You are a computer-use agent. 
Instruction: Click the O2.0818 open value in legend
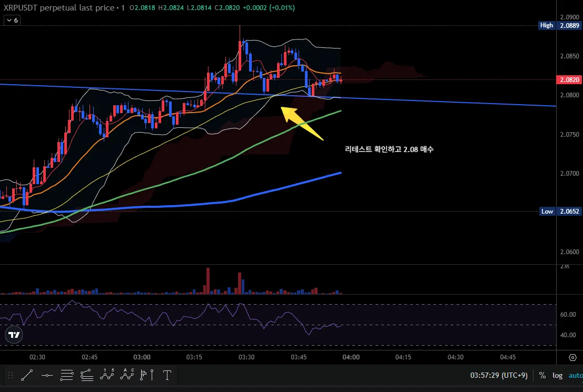pos(142,7)
